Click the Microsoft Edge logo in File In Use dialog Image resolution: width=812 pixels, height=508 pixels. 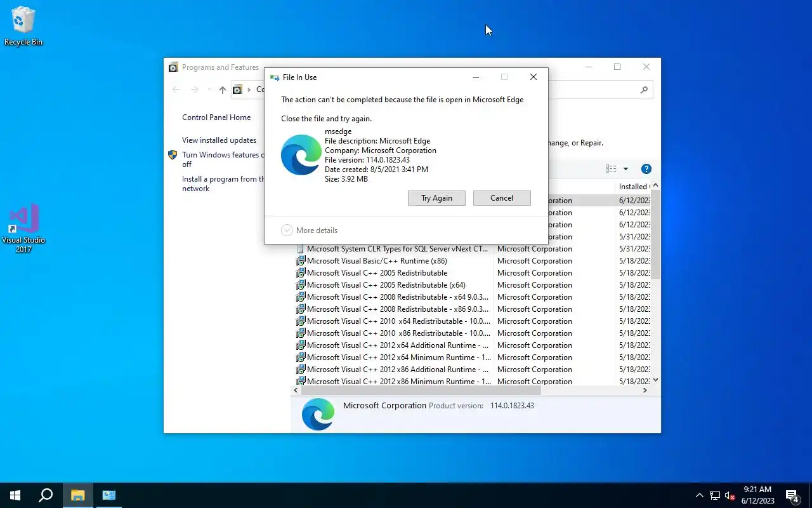click(301, 155)
